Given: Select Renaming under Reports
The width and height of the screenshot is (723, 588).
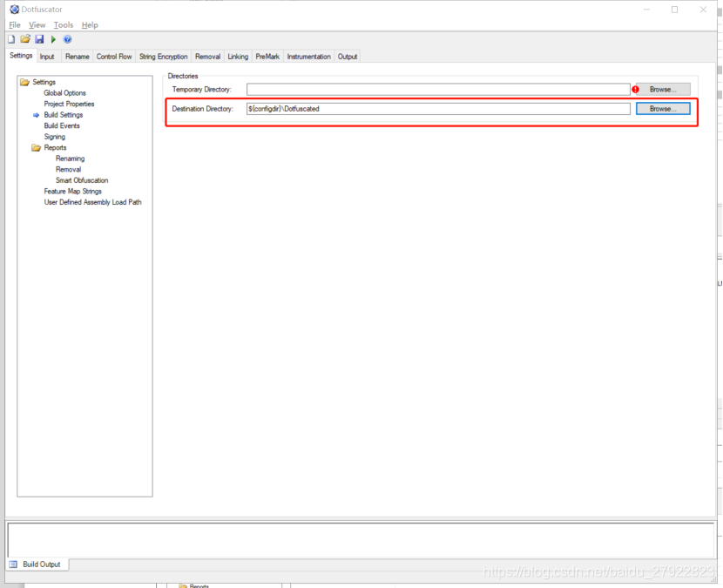Looking at the screenshot, I should pyautogui.click(x=70, y=159).
